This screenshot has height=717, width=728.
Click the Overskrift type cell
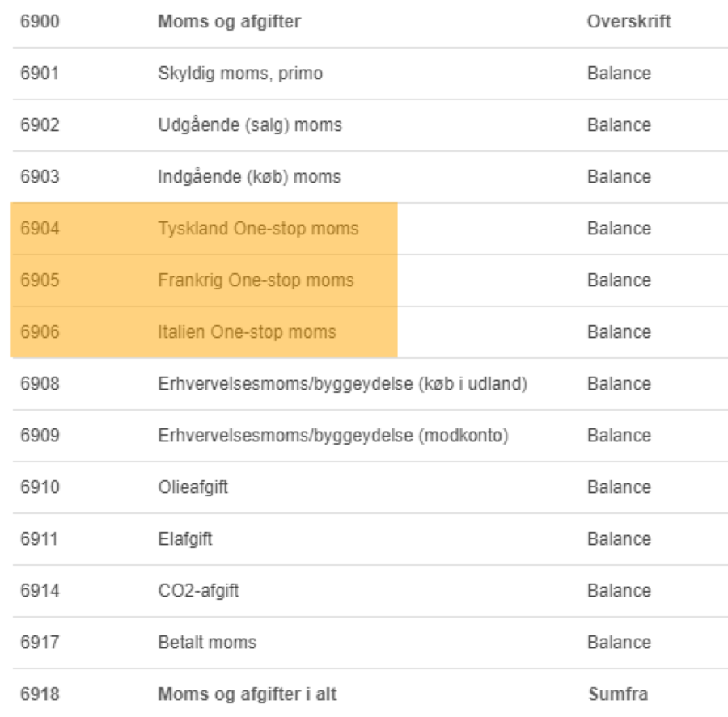coord(629,21)
